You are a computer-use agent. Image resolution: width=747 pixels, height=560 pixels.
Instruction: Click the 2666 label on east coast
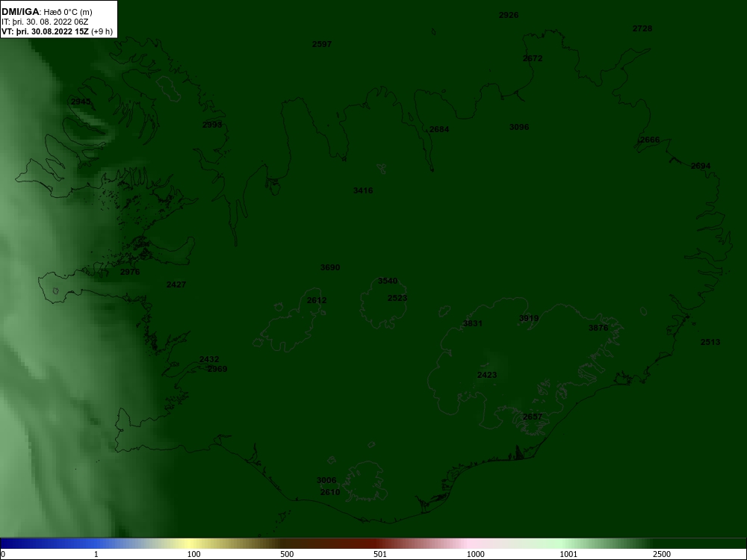[x=650, y=140]
